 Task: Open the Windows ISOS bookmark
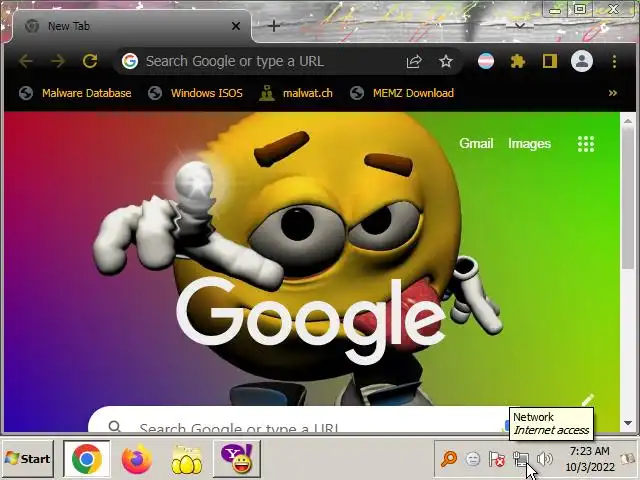[195, 93]
